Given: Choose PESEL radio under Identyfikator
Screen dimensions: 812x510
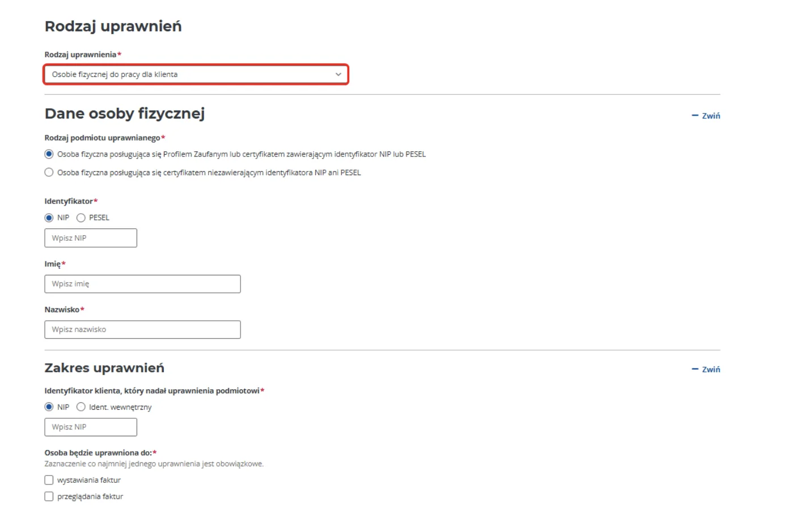Looking at the screenshot, I should [x=81, y=218].
